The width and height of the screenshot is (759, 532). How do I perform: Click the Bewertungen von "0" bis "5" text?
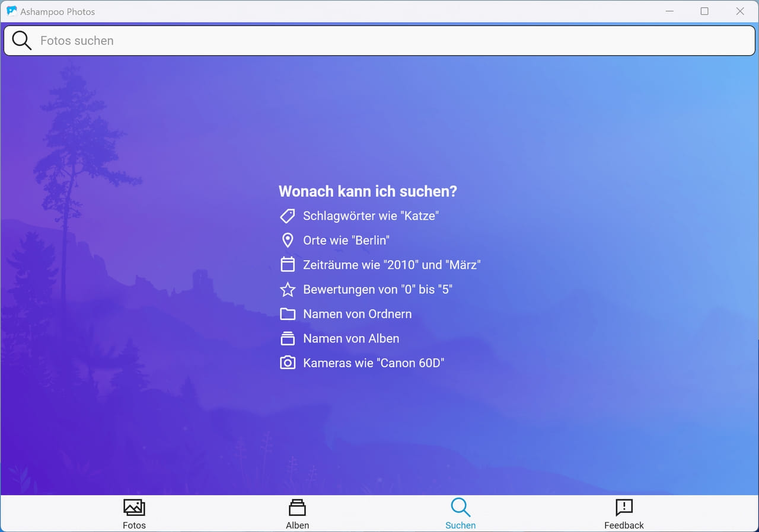(378, 290)
